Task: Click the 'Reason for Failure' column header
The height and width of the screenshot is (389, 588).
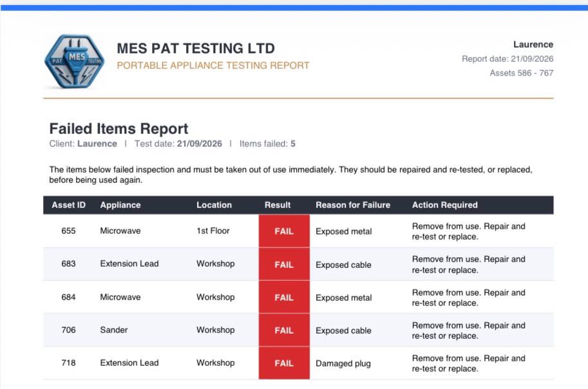Action: point(353,205)
